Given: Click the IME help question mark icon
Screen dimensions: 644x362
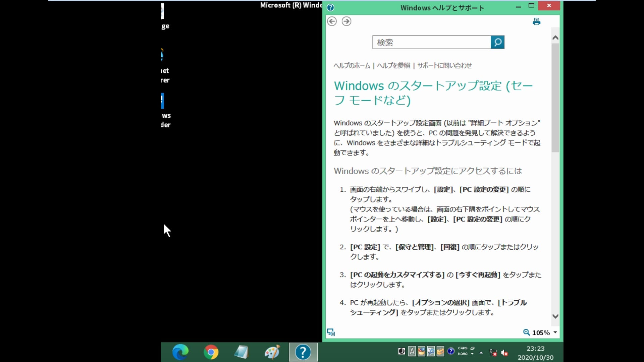Looking at the screenshot, I should click(451, 351).
